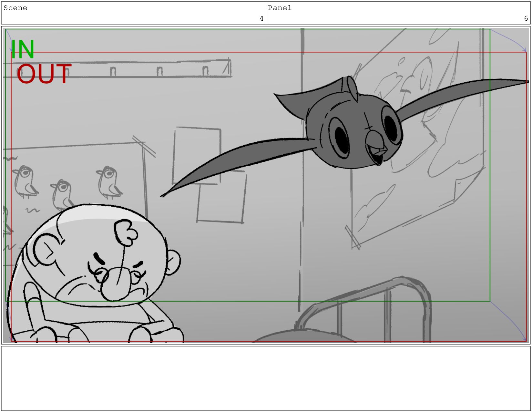Click the "Panel" header label
Image resolution: width=532 pixels, height=412 pixels.
pos(280,8)
